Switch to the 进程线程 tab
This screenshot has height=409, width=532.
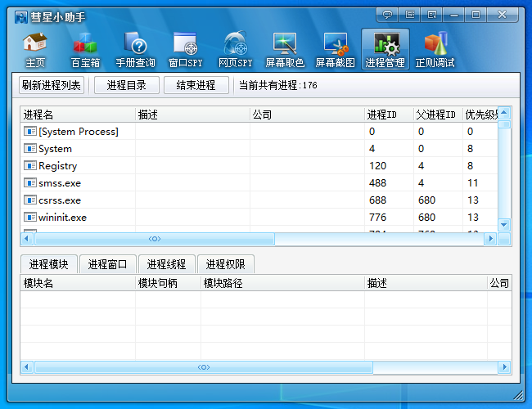tap(166, 264)
